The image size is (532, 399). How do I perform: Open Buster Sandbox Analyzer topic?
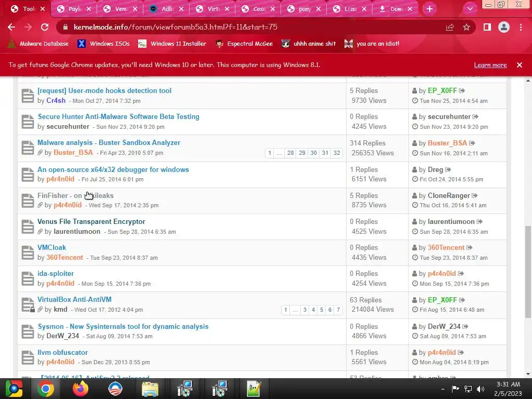click(109, 142)
